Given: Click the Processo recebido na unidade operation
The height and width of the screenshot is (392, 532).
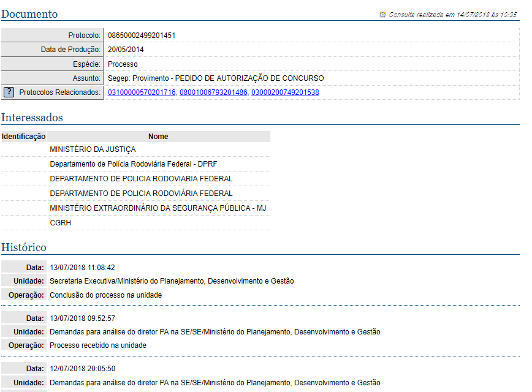Looking at the screenshot, I should (98, 345).
